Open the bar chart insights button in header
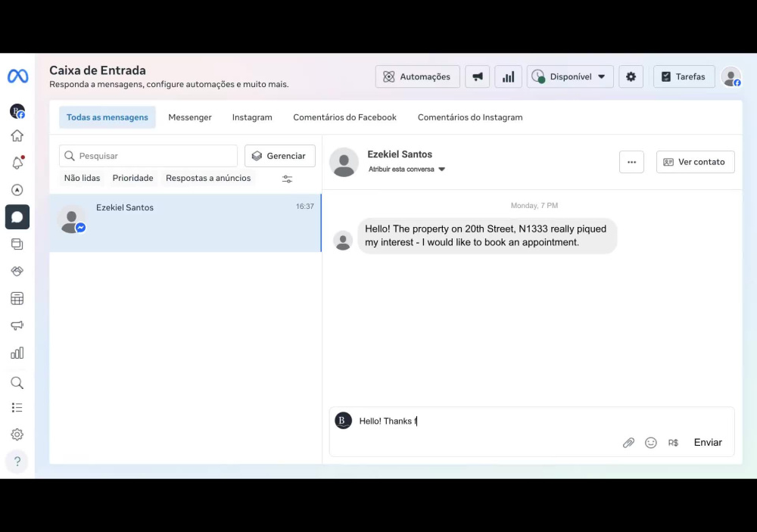Viewport: 757px width, 532px height. [508, 76]
